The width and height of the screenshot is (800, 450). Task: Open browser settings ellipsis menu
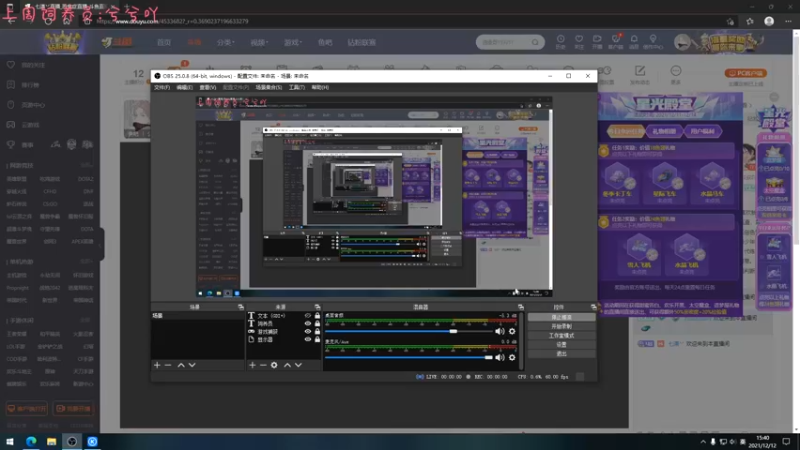point(788,21)
